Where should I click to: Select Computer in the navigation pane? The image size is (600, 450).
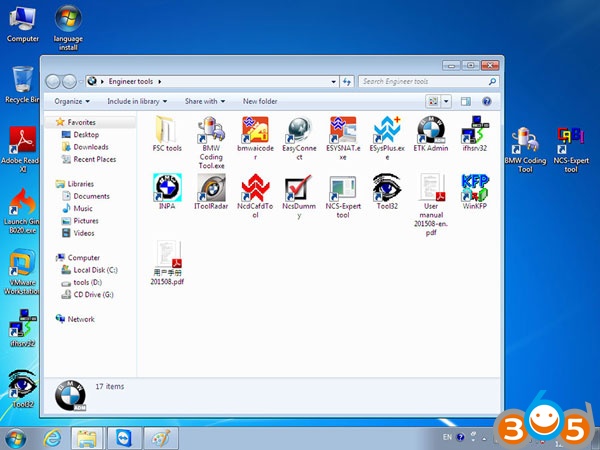coord(83,258)
